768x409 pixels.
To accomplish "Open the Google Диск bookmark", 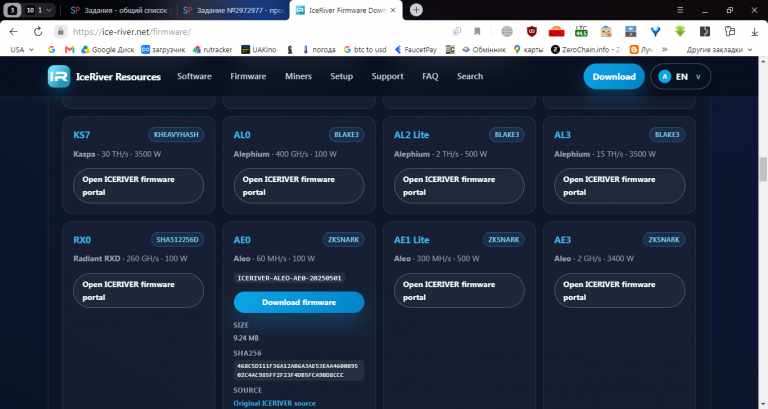I will tap(108, 49).
